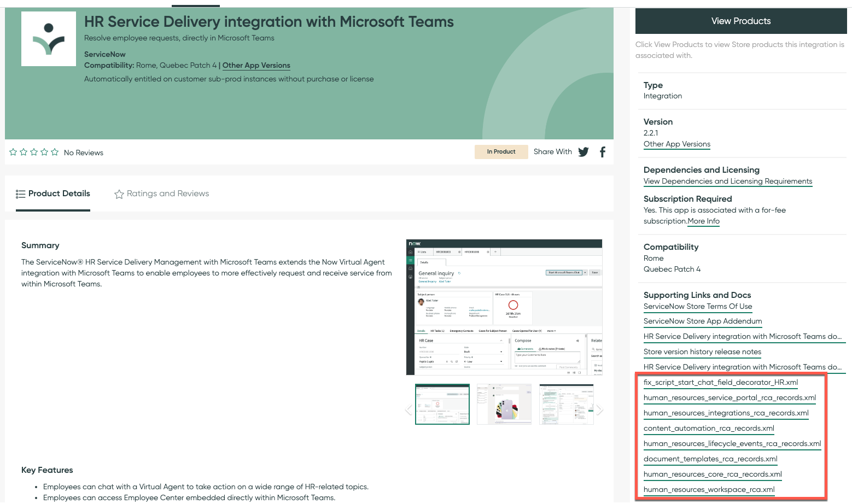Click the large product screenshot preview
Image resolution: width=852 pixels, height=504 pixels.
[x=504, y=307]
